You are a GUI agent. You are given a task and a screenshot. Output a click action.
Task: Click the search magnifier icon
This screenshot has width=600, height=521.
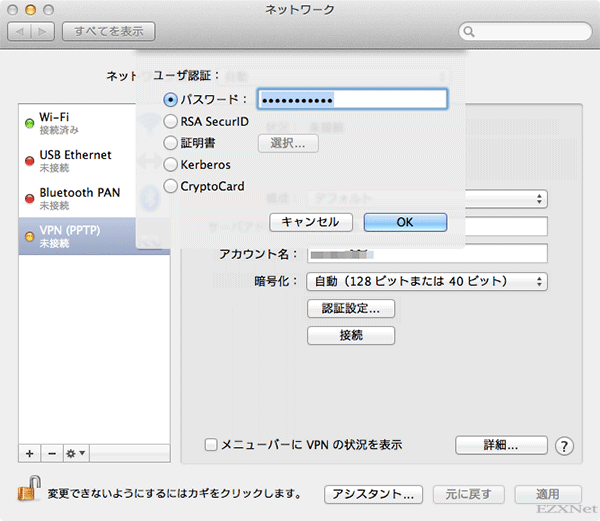coord(469,31)
